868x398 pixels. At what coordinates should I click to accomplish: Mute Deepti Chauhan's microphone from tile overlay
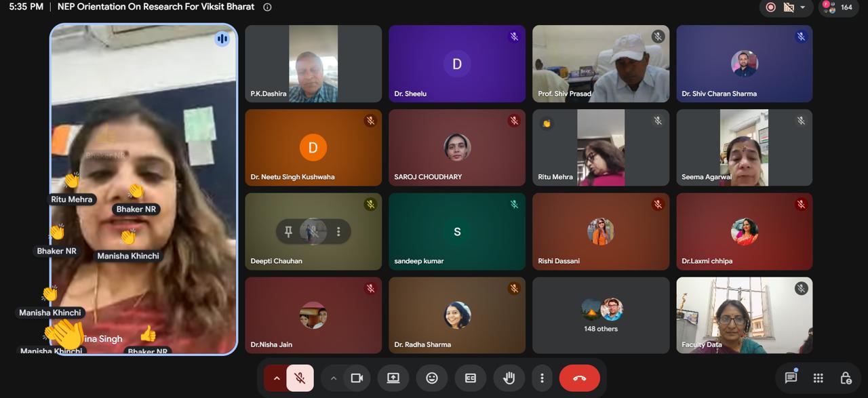pos(313,232)
